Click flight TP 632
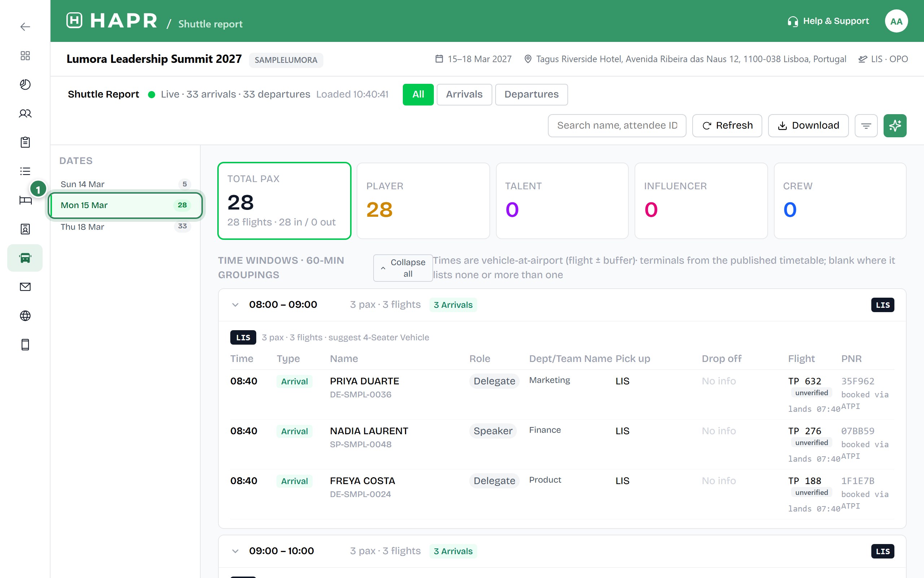The width and height of the screenshot is (924, 578). [805, 381]
